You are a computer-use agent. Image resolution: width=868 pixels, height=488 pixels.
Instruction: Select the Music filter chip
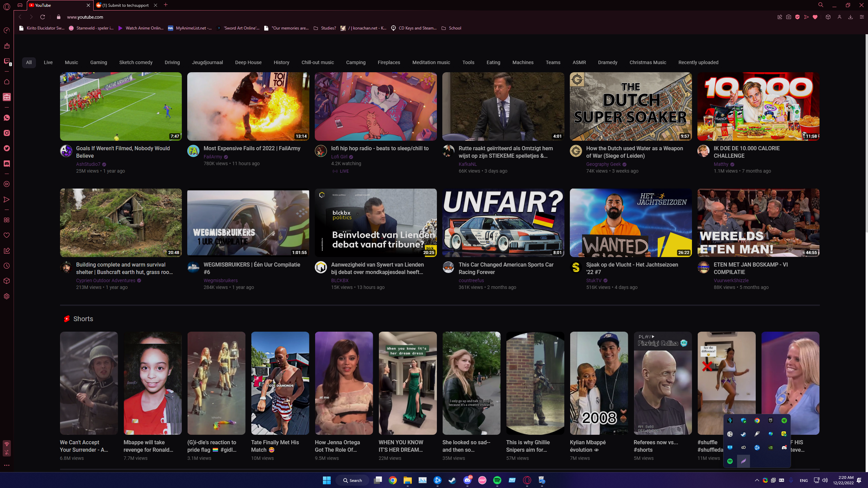71,62
